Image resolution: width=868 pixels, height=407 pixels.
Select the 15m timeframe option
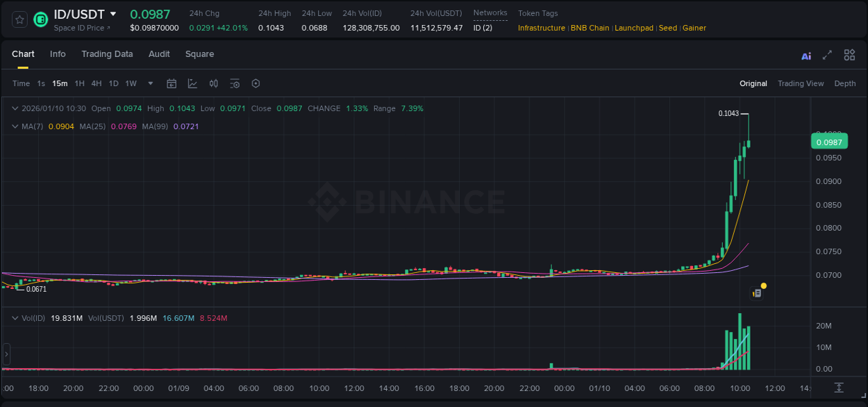point(60,83)
